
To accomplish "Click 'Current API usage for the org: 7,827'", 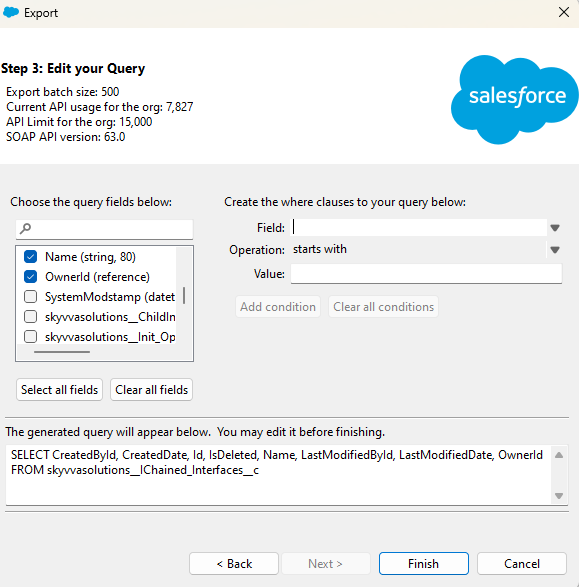I will coord(100,107).
